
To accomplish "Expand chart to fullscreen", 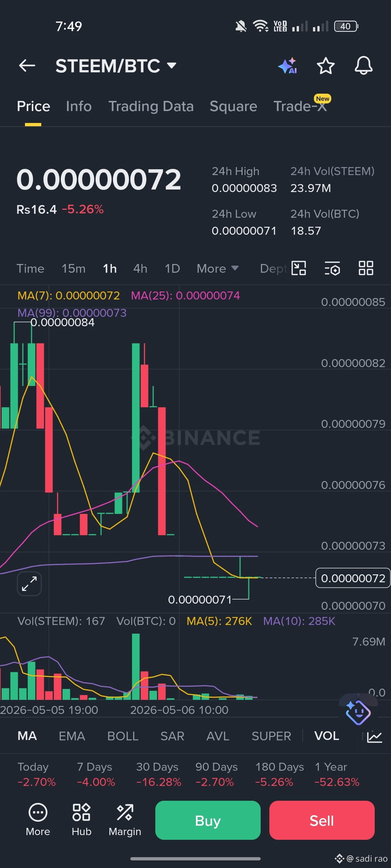I will (x=29, y=584).
